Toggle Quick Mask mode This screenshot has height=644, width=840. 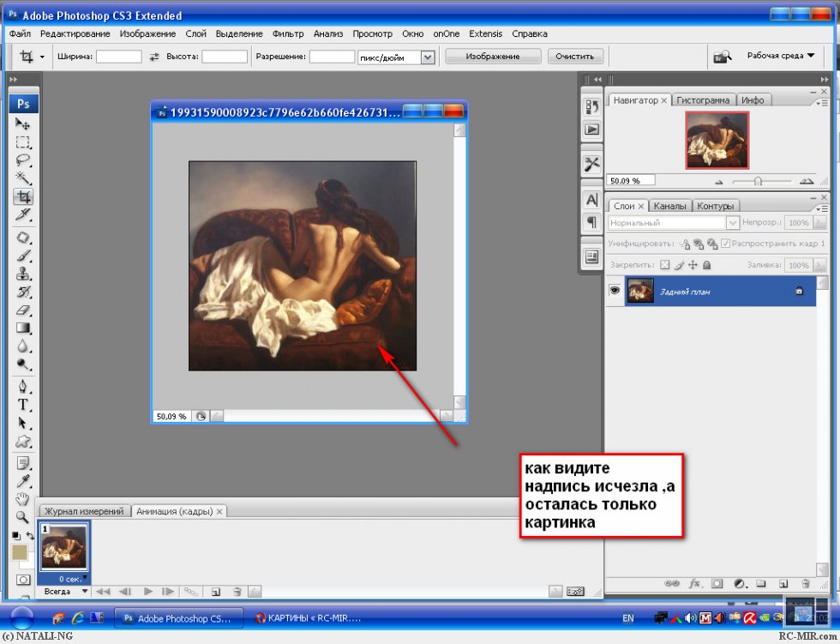point(23,580)
